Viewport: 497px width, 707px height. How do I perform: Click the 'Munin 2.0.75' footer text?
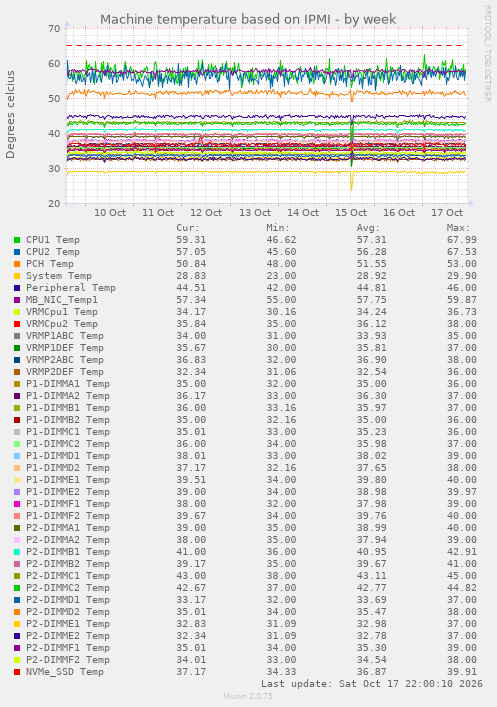tap(248, 696)
